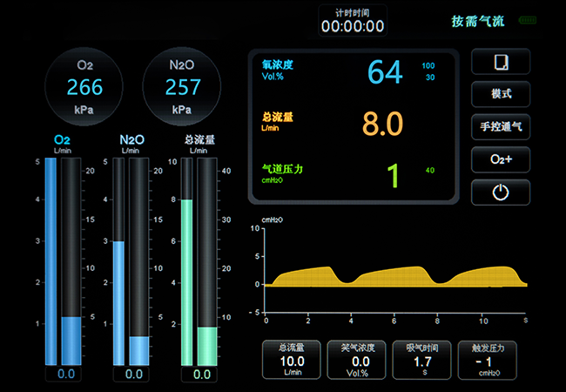Select the 吸气时间 1.7 s setting
Image resolution: width=566 pixels, height=392 pixels.
(x=422, y=359)
